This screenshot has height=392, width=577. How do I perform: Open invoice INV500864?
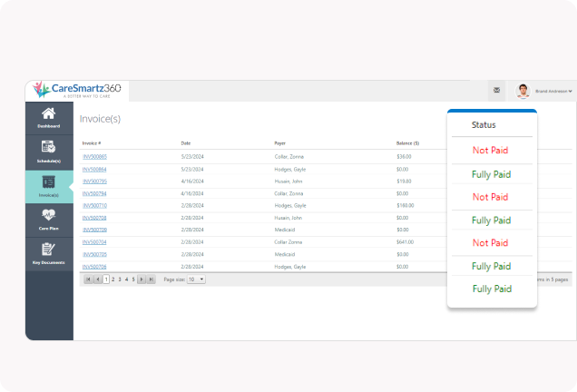[x=94, y=170]
